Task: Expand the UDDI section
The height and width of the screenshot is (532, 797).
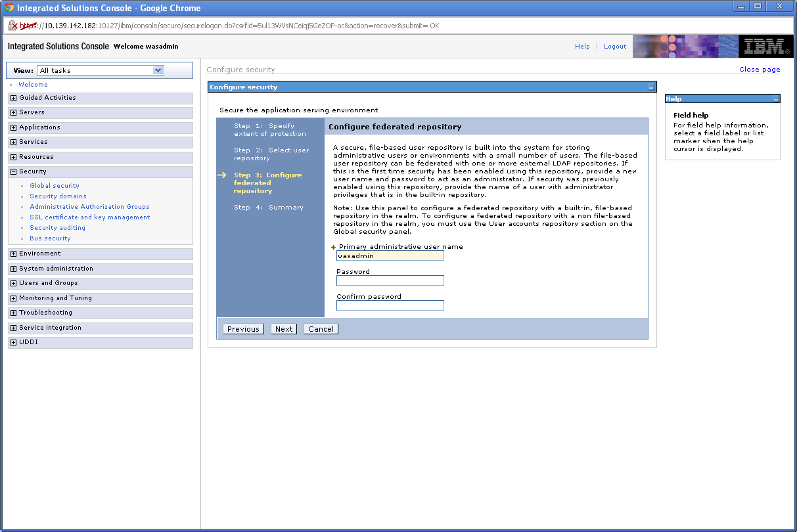Action: (x=13, y=342)
